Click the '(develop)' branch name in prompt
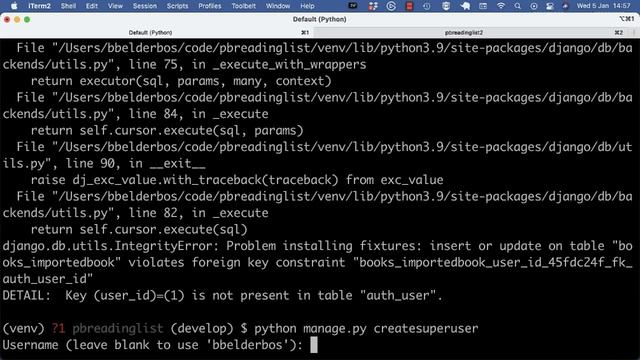 [x=202, y=329]
